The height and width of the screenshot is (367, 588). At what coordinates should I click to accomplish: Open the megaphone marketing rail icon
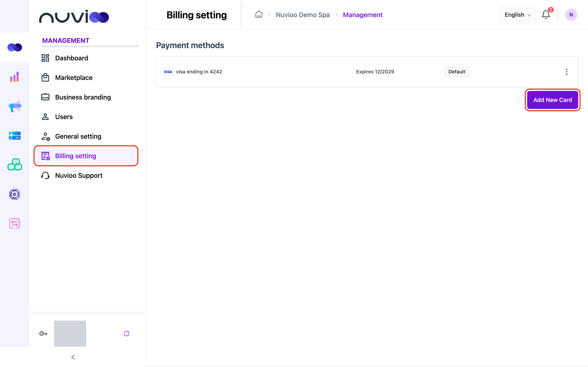click(x=14, y=106)
